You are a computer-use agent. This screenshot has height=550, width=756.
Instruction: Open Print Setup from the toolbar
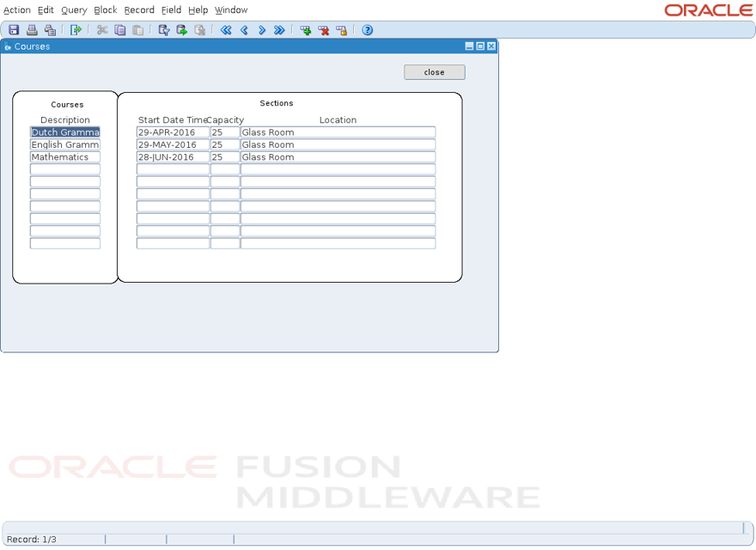pos(50,30)
